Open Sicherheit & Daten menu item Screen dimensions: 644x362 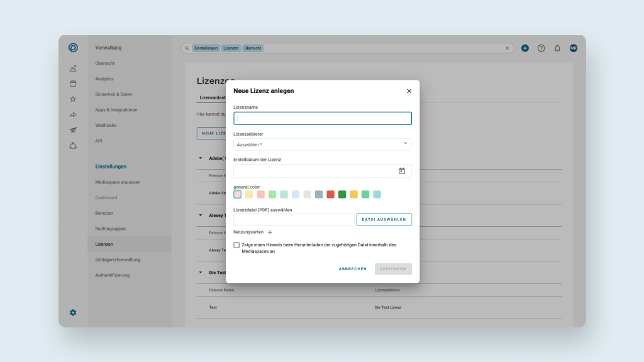click(x=114, y=94)
